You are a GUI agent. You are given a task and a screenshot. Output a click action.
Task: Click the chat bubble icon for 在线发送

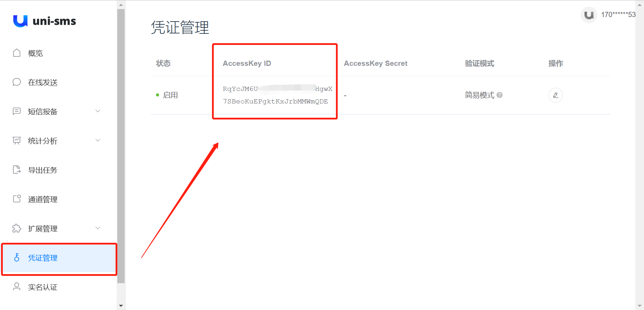click(x=17, y=82)
